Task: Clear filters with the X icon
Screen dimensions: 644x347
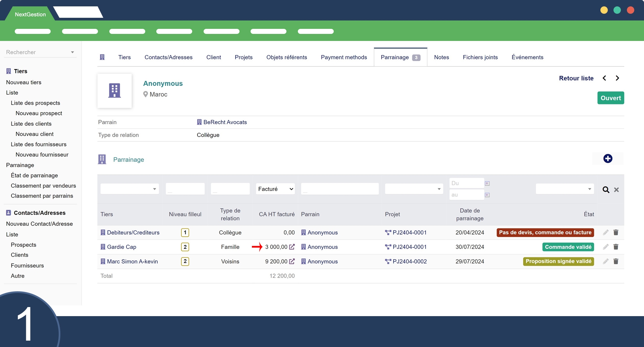Action: [616, 190]
